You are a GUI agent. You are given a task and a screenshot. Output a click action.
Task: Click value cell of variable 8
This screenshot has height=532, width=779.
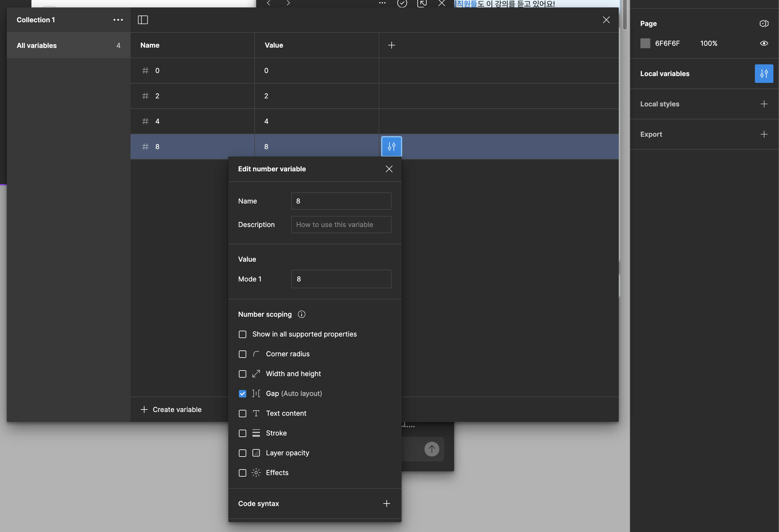(317, 147)
